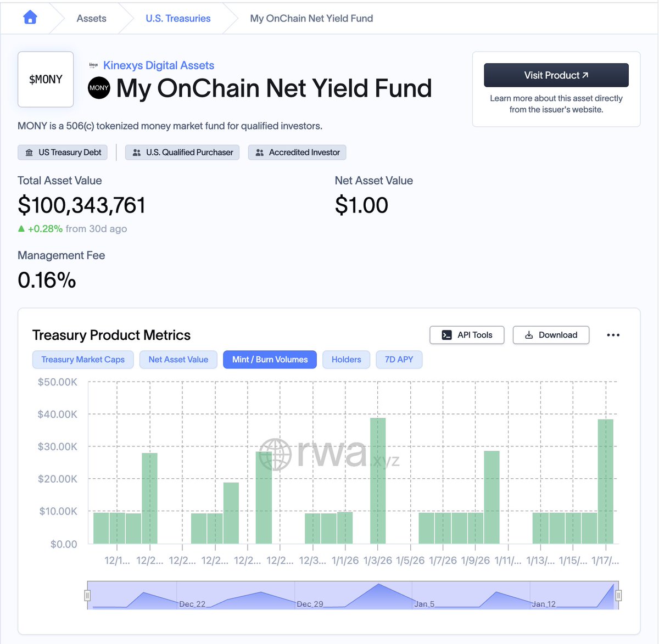
Task: Open the three-dots more options menu
Action: coord(613,335)
